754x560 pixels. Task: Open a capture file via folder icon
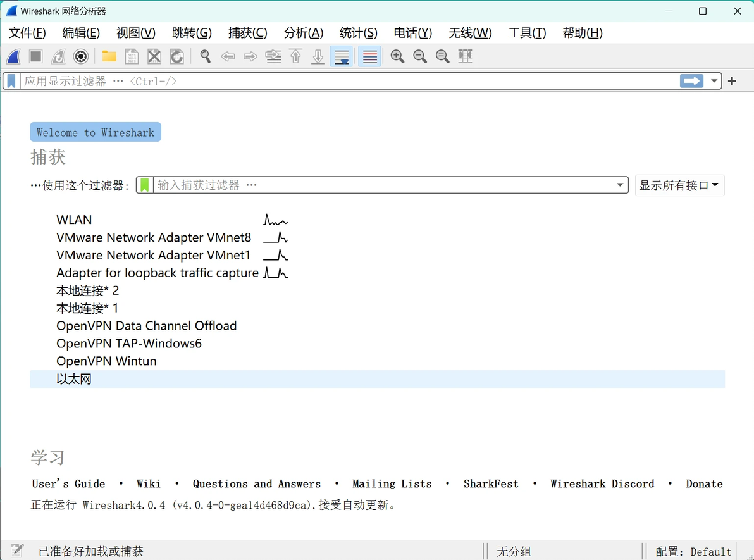coord(109,56)
